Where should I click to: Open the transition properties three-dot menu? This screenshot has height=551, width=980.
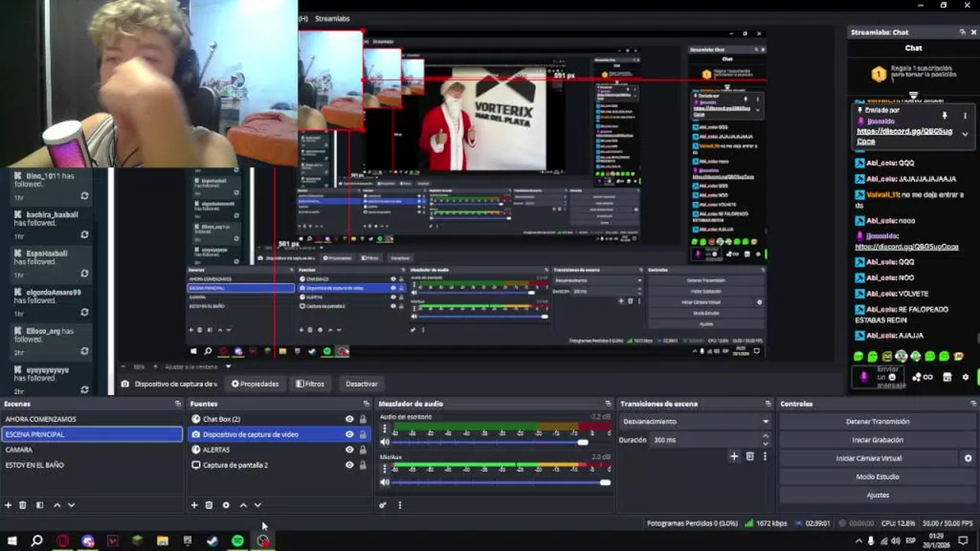click(764, 456)
